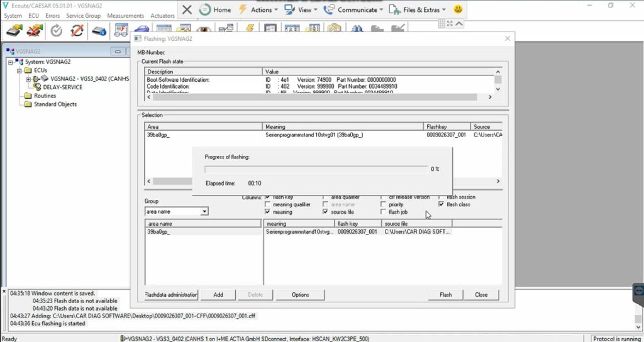Image resolution: width=644 pixels, height=342 pixels.
Task: Open the Service Group menu
Action: [x=83, y=16]
